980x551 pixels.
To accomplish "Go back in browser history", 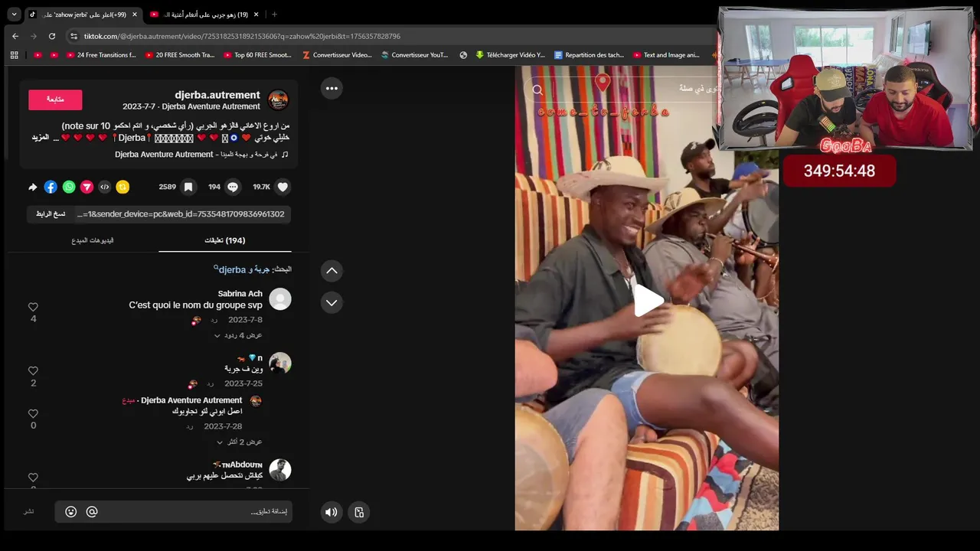I will point(15,36).
